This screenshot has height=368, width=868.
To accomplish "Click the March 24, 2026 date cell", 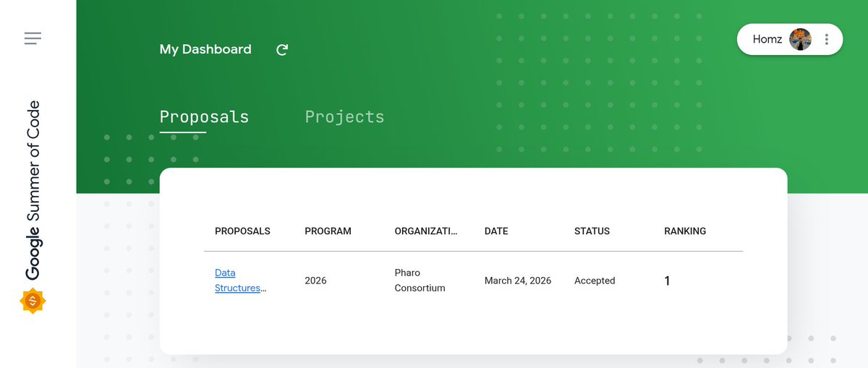I will pos(518,281).
